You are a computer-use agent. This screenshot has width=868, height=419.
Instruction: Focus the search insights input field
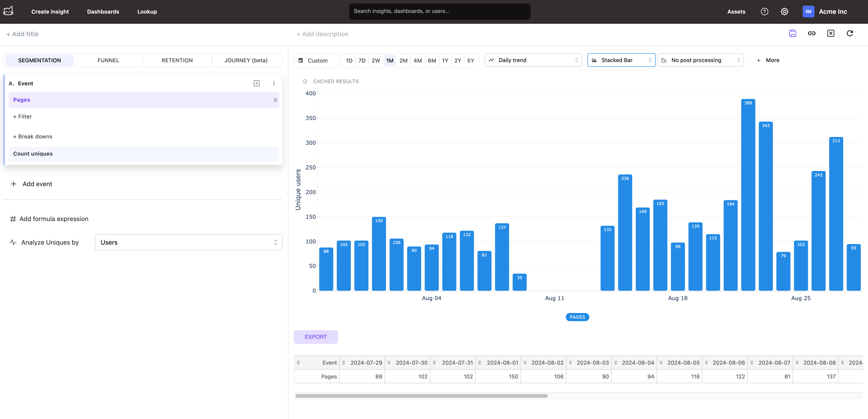pos(440,12)
